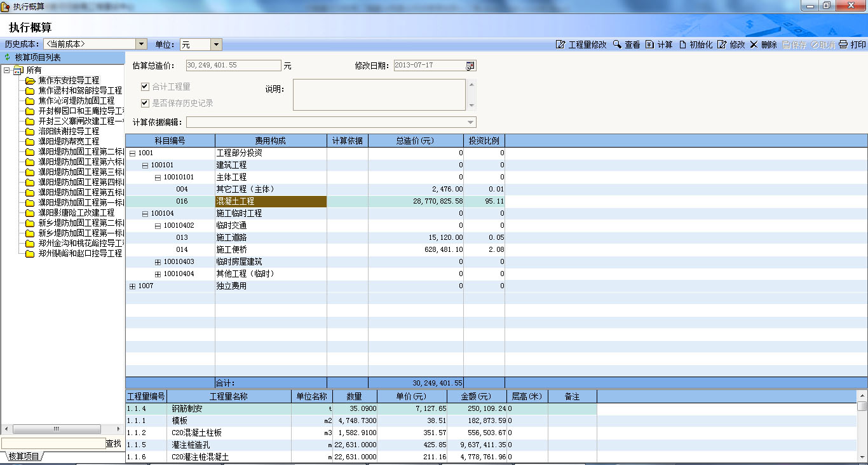Click the refresh icon beside 核算项目列表
This screenshot has height=465, width=868.
pos(8,57)
